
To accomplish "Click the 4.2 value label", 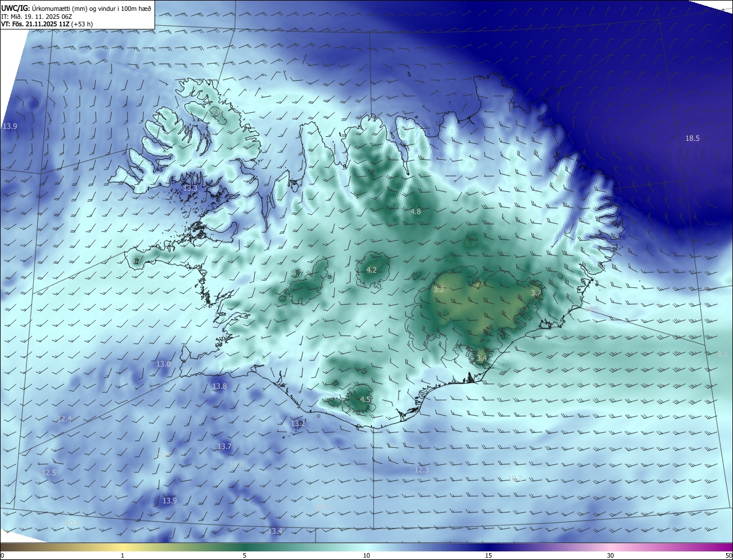I will 371,270.
